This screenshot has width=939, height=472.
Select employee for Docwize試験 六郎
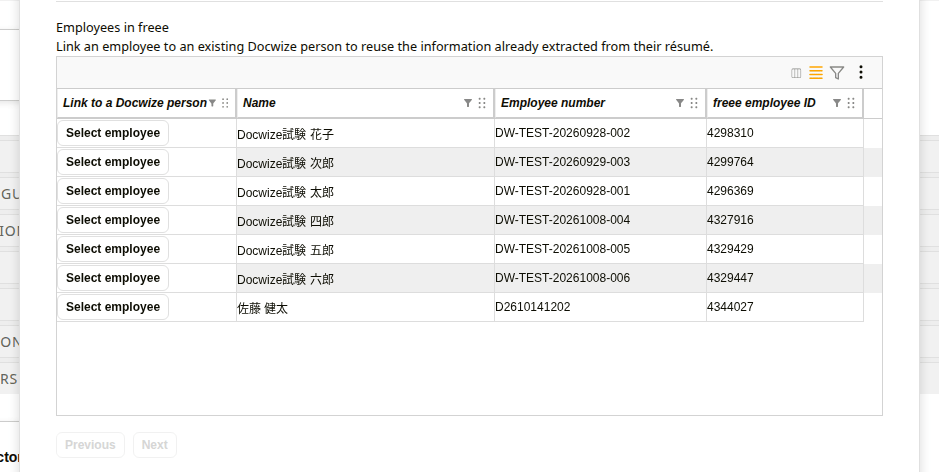(x=113, y=278)
